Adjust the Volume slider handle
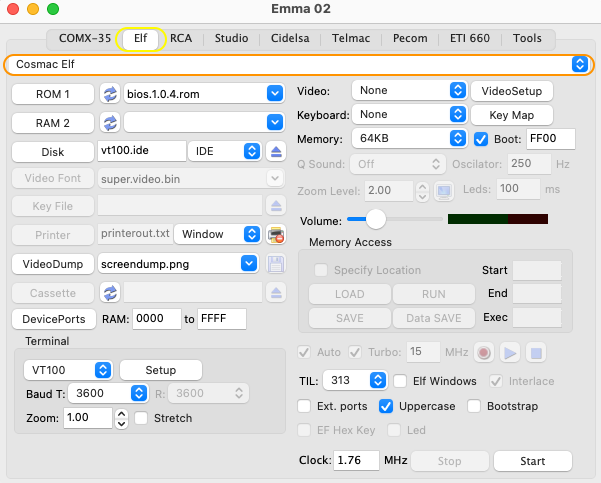Image resolution: width=601 pixels, height=483 pixels. tap(376, 219)
